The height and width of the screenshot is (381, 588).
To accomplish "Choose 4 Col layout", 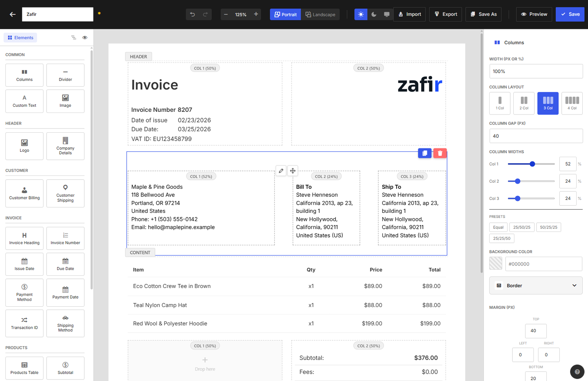I will tap(572, 103).
